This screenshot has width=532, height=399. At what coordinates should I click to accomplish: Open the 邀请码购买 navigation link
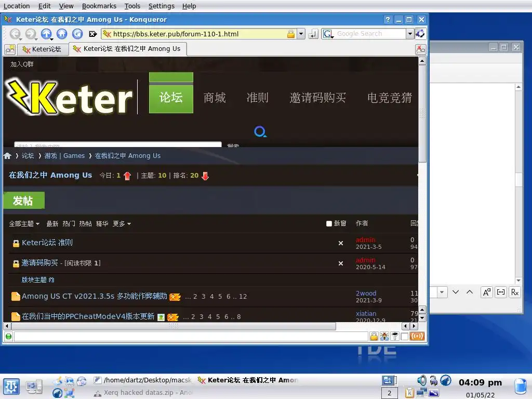(317, 98)
